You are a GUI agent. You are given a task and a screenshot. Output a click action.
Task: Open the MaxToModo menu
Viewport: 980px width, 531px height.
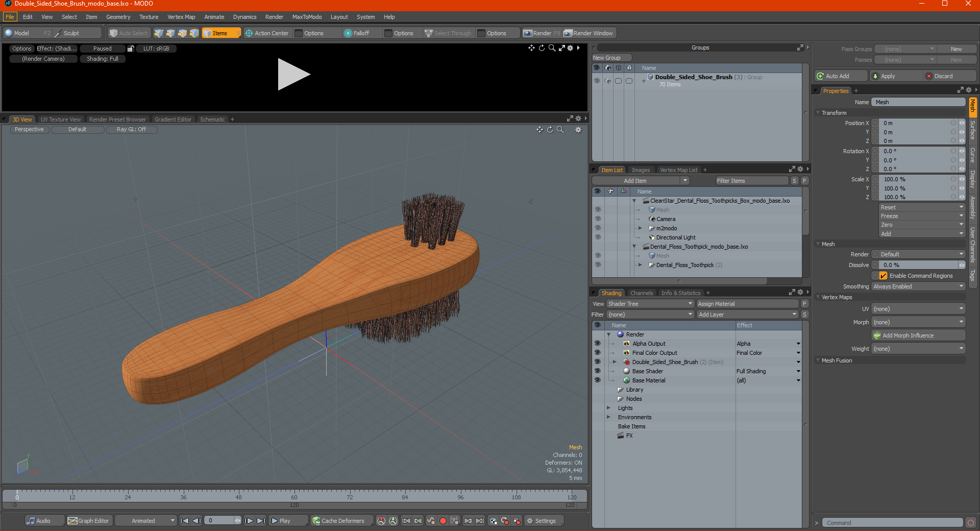point(307,17)
